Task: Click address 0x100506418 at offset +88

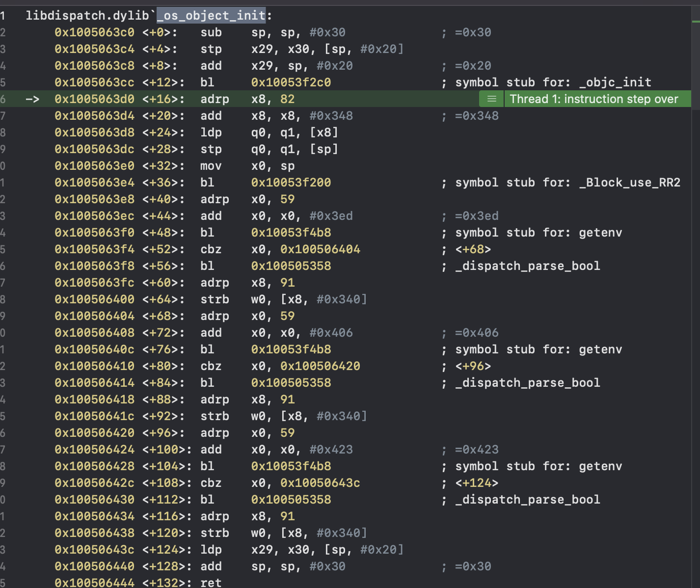Action: tap(94, 400)
